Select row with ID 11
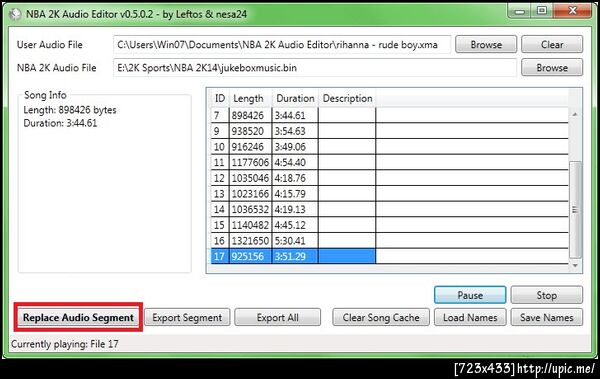 390,162
